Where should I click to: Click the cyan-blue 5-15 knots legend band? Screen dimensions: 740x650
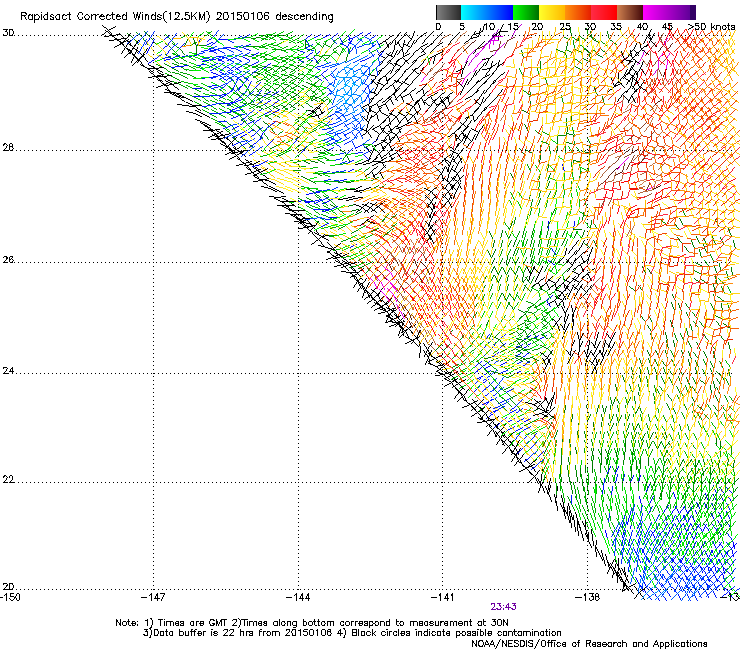(487, 12)
